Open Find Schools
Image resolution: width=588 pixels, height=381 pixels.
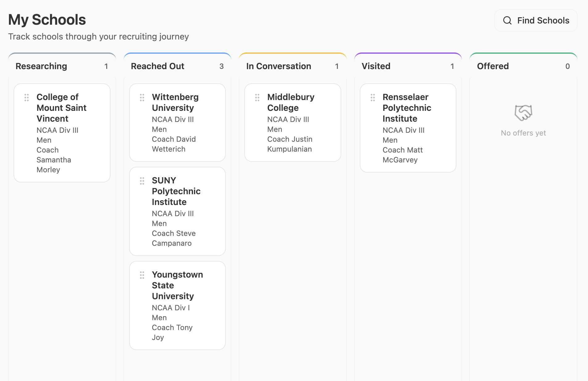click(x=535, y=20)
